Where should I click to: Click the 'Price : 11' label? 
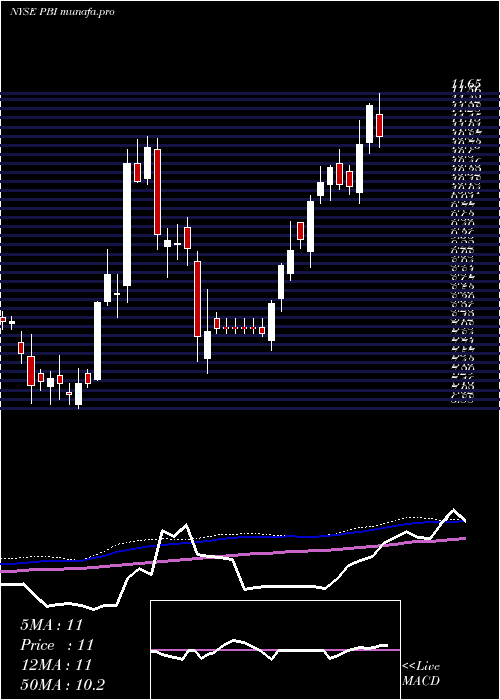[57, 645]
